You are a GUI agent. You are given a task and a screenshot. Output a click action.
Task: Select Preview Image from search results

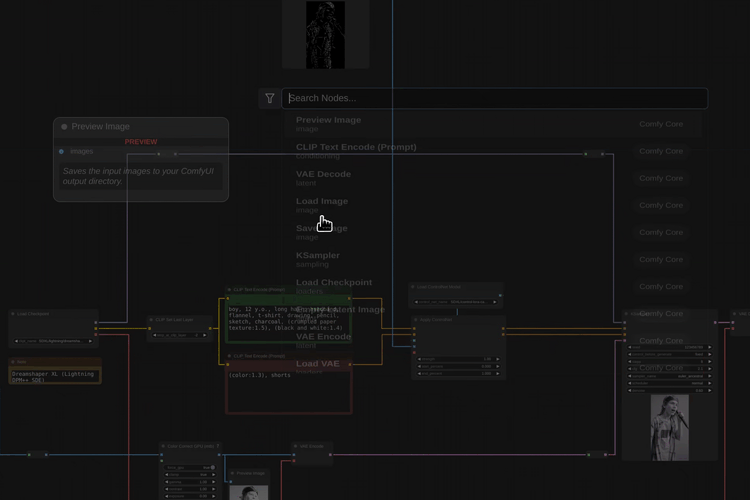pyautogui.click(x=329, y=124)
